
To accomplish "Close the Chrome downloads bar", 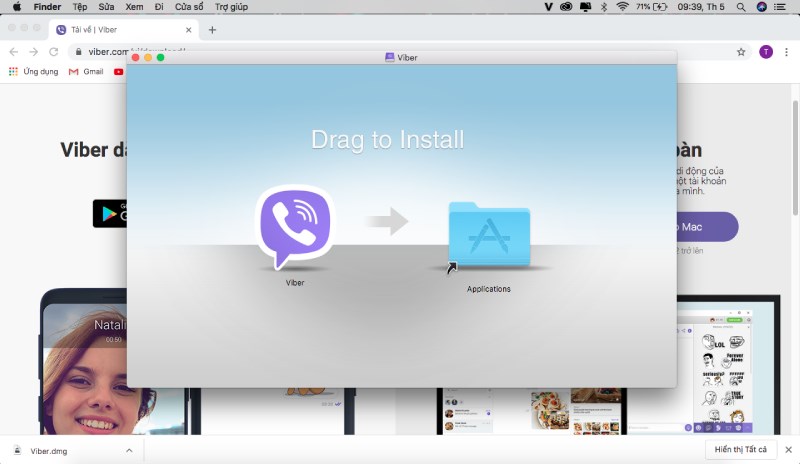I will [788, 450].
